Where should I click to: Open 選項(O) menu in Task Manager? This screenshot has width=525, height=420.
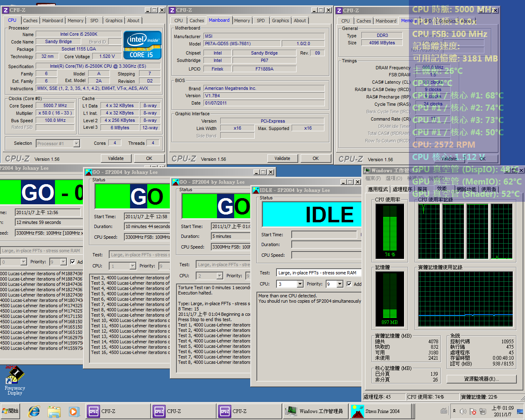point(394,178)
